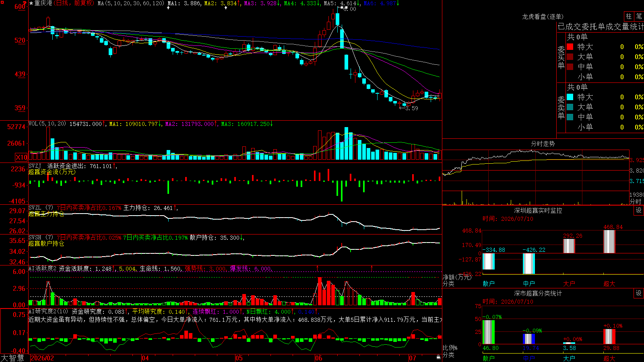
Task: Click the teal 大单 sell-order swatch
Action: pos(570,107)
